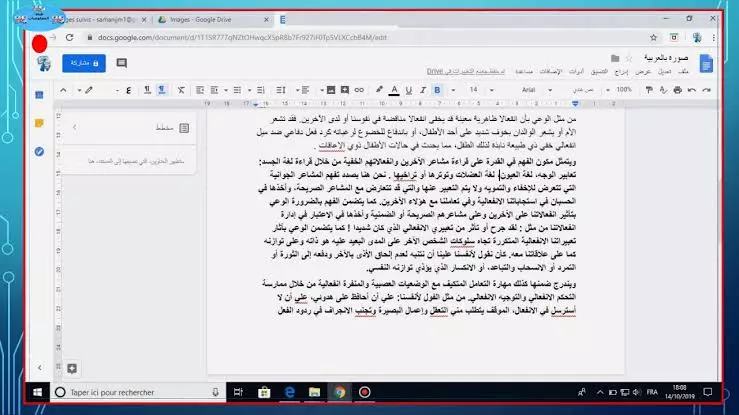739x415 pixels.
Task: Open the editing mode pencil dropdown
Action: [85, 90]
